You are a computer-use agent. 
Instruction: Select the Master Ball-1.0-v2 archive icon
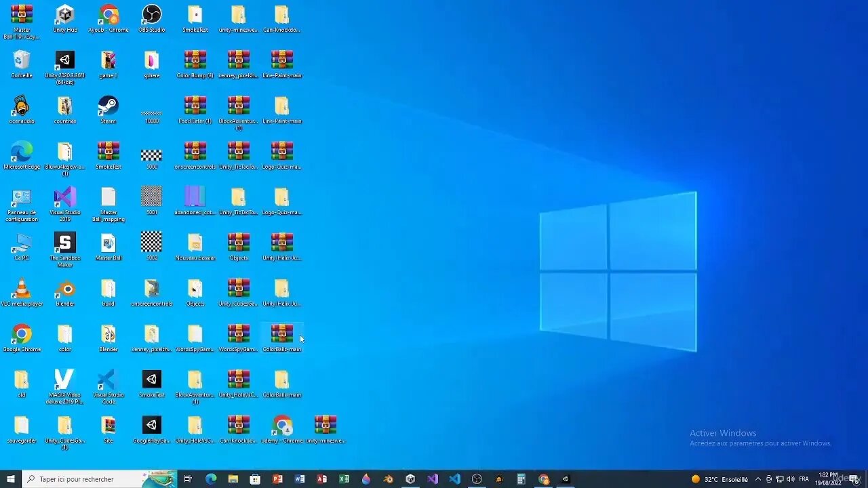coord(22,22)
